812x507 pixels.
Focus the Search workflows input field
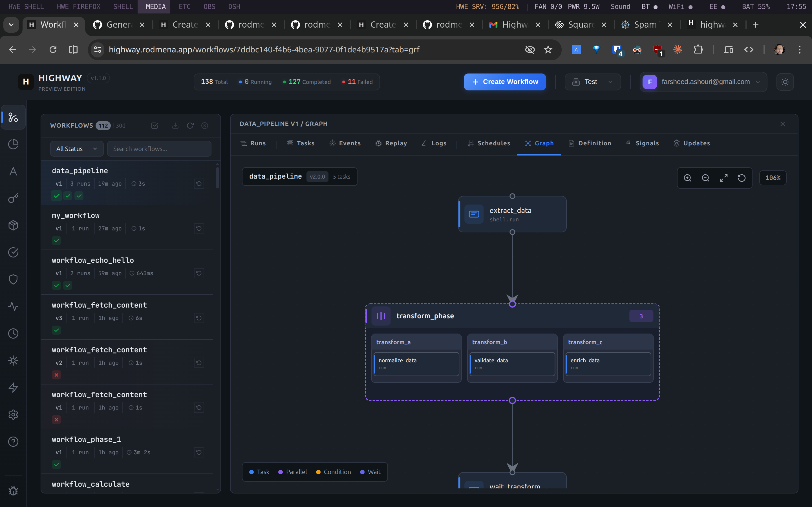click(159, 148)
